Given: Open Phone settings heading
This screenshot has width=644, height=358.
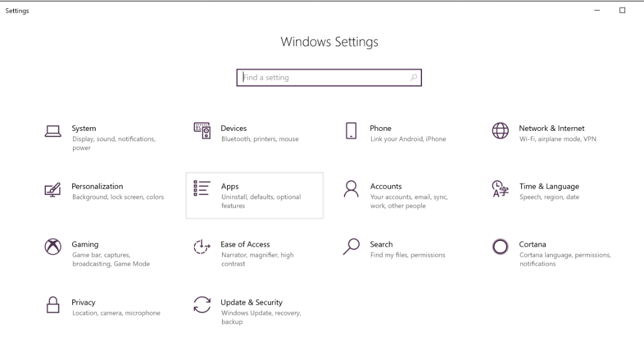Looking at the screenshot, I should point(380,128).
